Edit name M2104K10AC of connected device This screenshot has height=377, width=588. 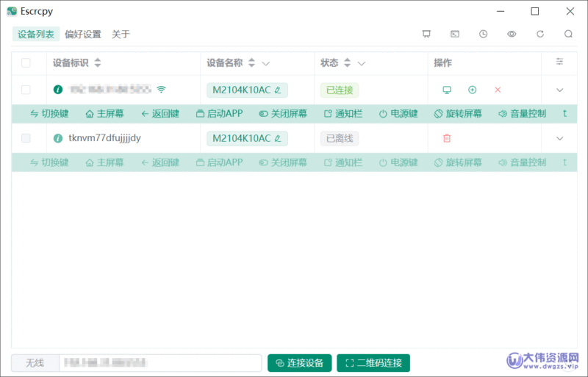[278, 90]
